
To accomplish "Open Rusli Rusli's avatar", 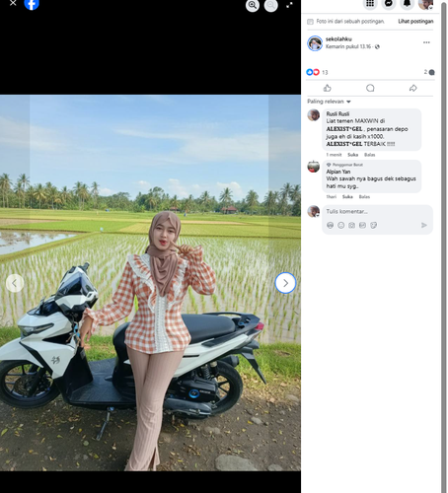I will pyautogui.click(x=314, y=115).
